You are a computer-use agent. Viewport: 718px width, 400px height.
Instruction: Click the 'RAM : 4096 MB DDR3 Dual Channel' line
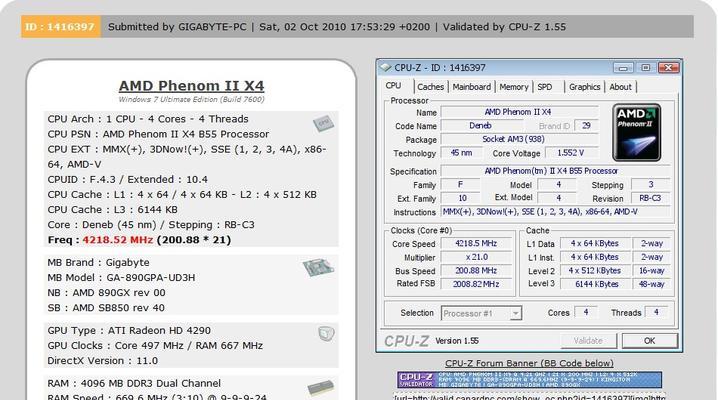point(134,383)
